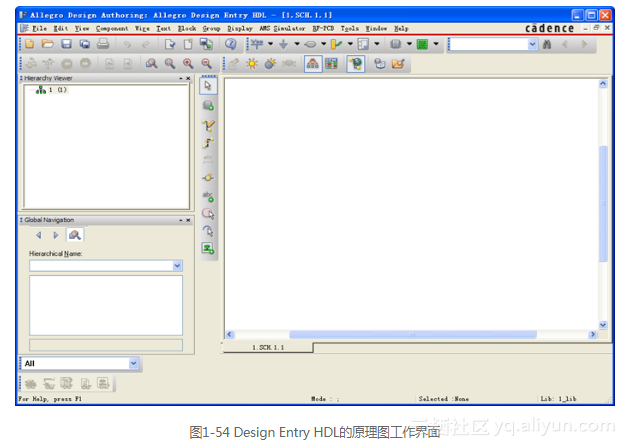This screenshot has width=626, height=447.
Task: Click the forward arrow in Global Navigation
Action: [56, 235]
